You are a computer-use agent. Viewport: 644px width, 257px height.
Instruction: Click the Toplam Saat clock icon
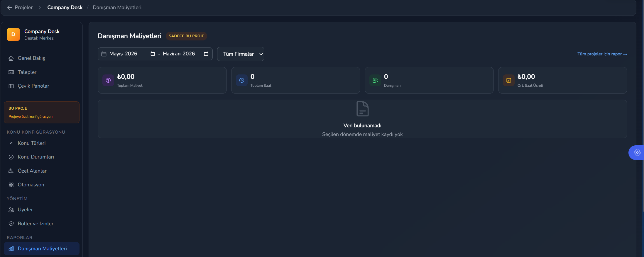pos(242,80)
